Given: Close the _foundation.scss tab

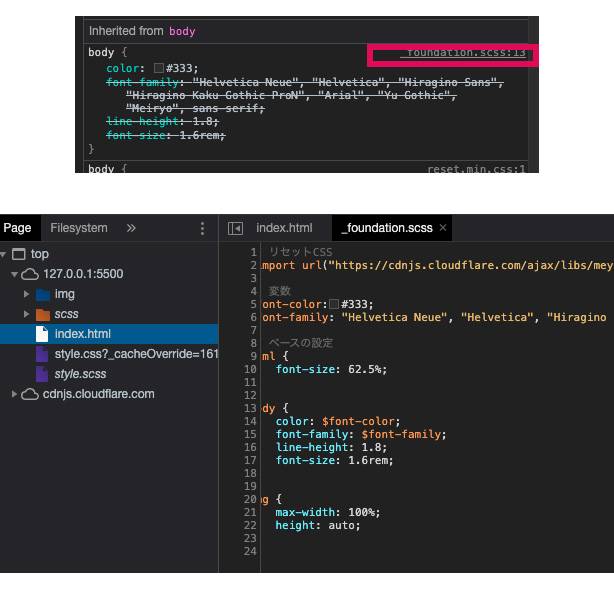Looking at the screenshot, I should 443,228.
